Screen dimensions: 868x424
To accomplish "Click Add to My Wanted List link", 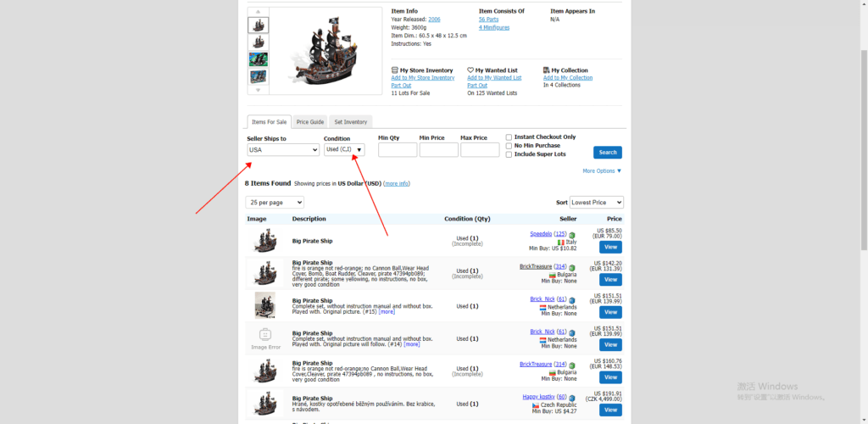I will 494,78.
